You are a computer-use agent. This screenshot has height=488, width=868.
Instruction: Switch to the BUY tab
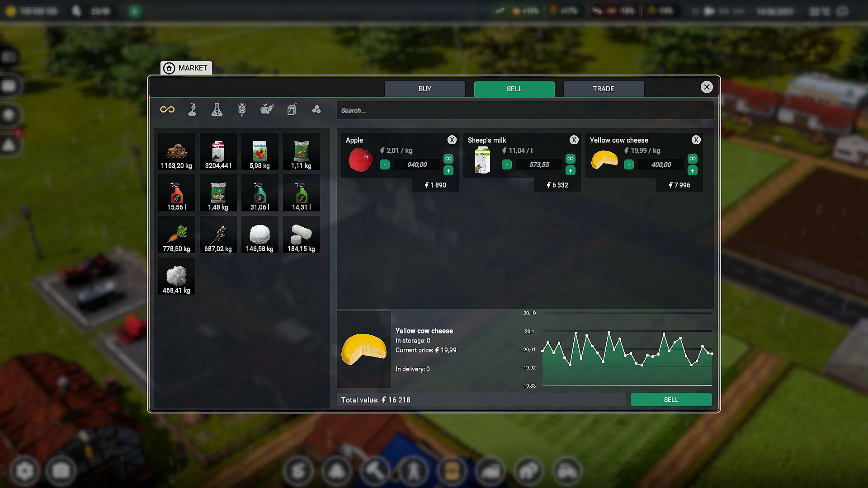pyautogui.click(x=425, y=89)
